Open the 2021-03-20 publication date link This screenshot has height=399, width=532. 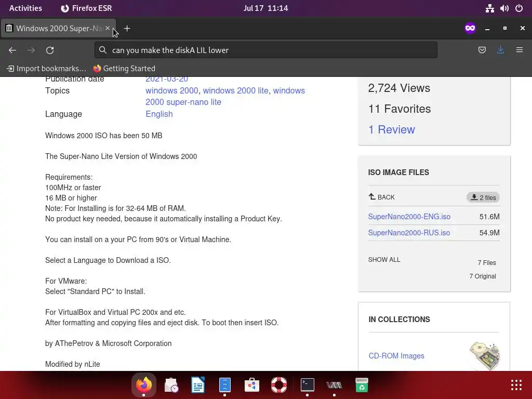(x=167, y=79)
